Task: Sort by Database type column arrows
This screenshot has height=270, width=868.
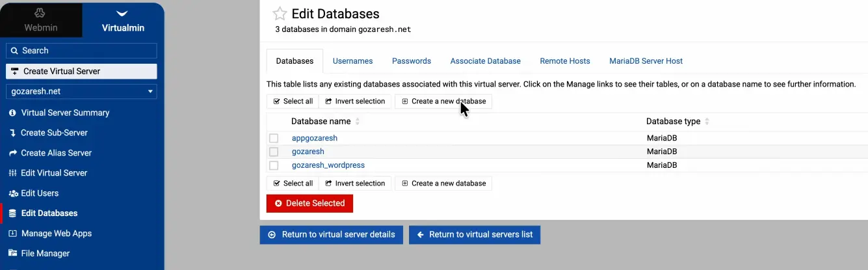Action: [x=707, y=122]
